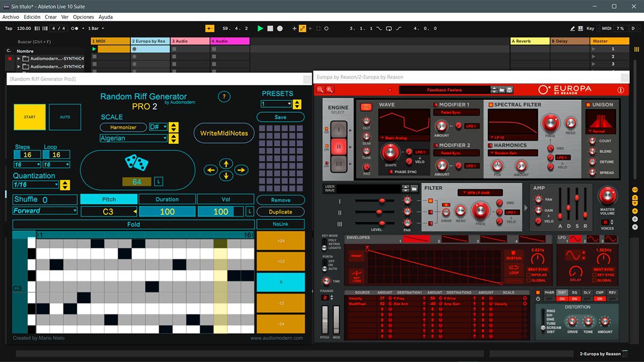Click the Amp Sustain slider
644x362 pixels.
point(576,205)
